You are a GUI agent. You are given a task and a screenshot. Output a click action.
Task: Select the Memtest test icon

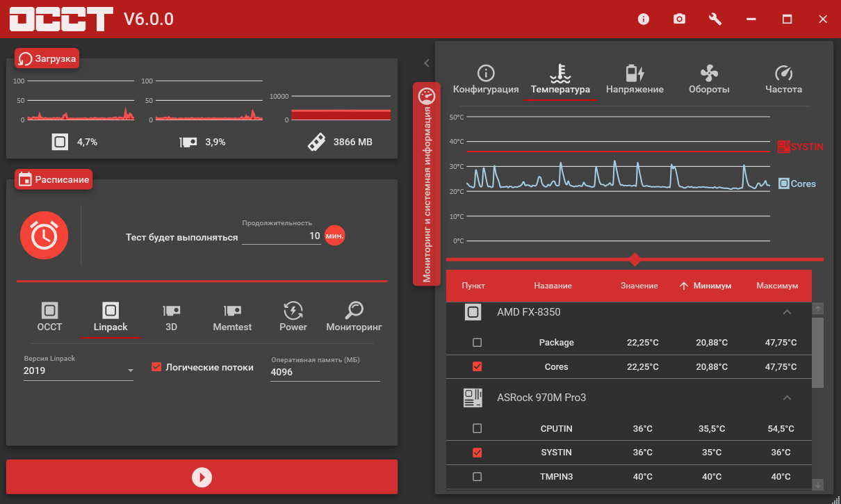(x=232, y=310)
